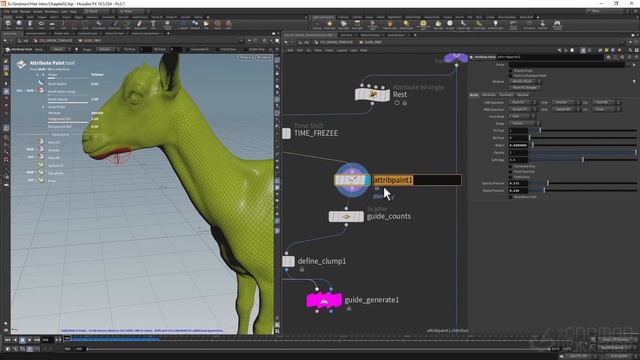Screen dimensions: 640x360
Task: Toggle the Display Group checkbox
Action: coord(511,71)
